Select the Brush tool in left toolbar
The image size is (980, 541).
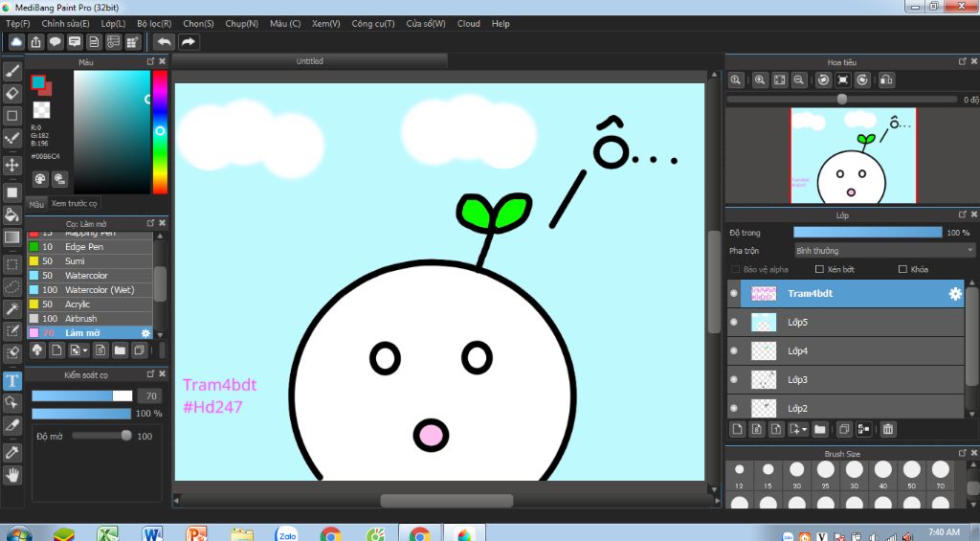click(11, 71)
